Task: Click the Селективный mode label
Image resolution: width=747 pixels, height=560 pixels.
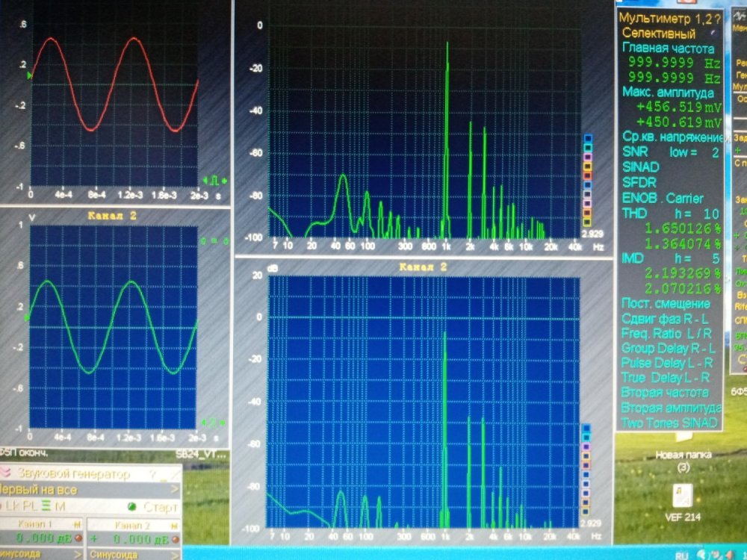Action: [x=659, y=34]
